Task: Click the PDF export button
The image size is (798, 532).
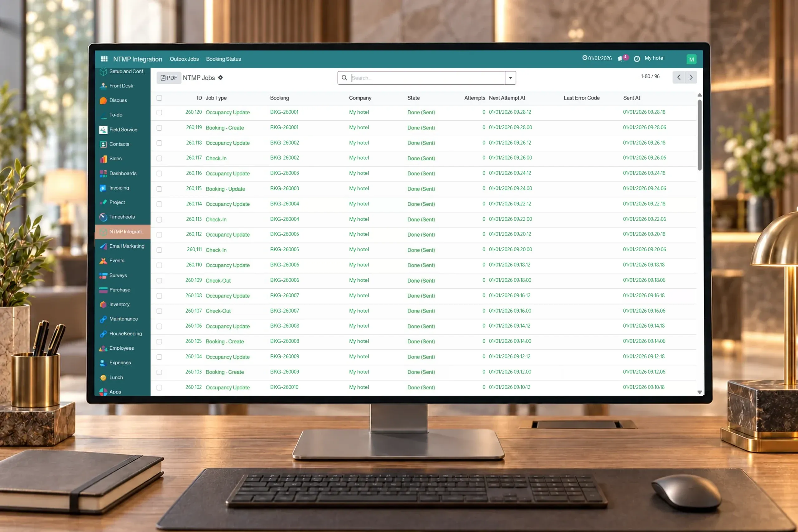Action: (169, 78)
